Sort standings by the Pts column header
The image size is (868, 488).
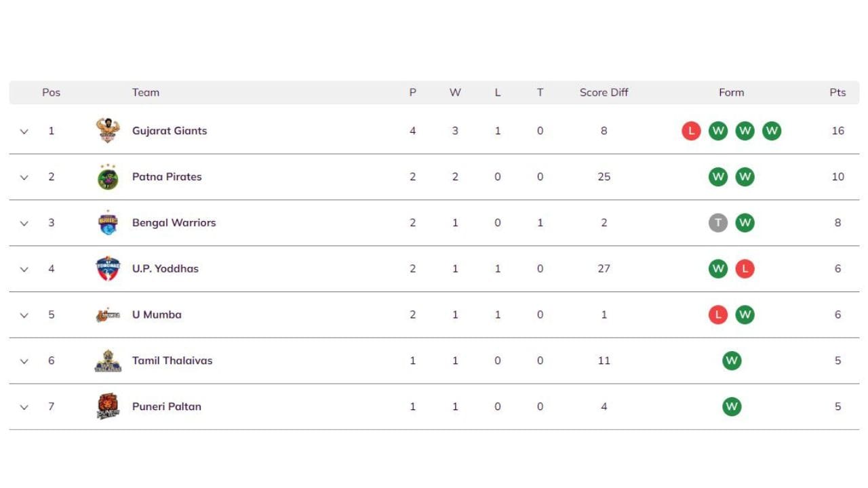pos(837,93)
